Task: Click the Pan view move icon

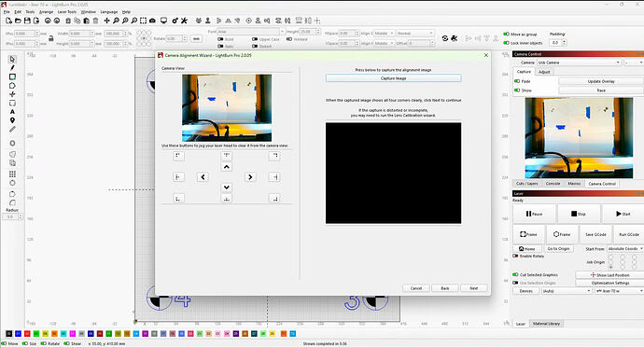Action: point(106,21)
